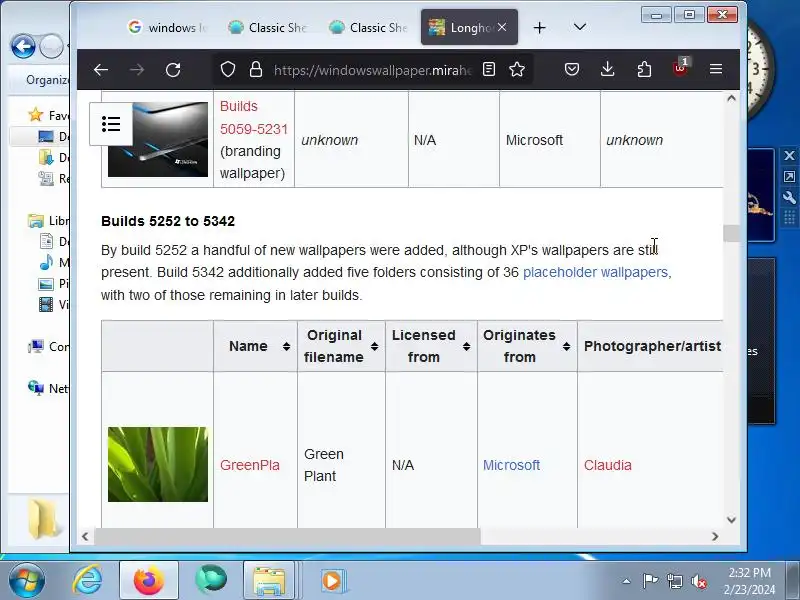Open green plant wallpaper thumbnail
This screenshot has height=600, width=800.
158,464
